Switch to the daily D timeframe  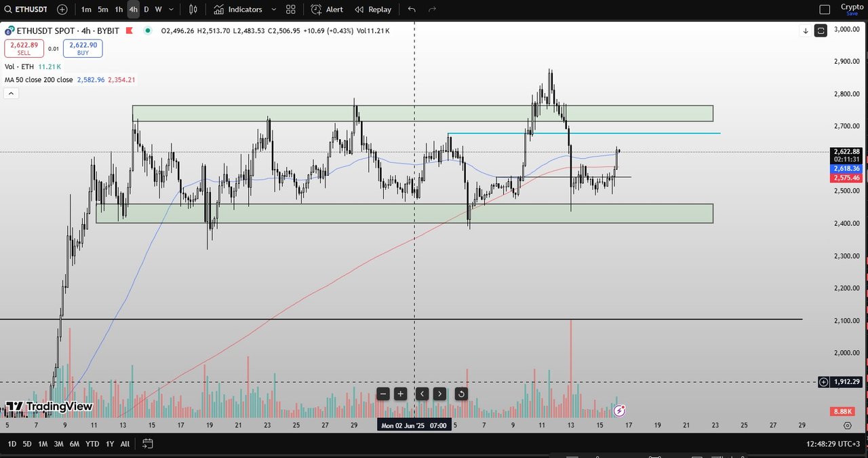tap(146, 9)
